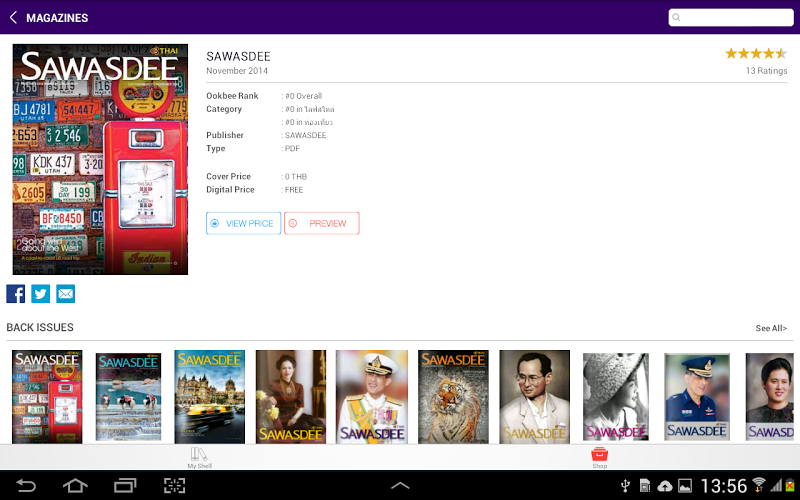Viewport: 800px width, 500px height.
Task: Tap the PREVIEW button
Action: 321,223
